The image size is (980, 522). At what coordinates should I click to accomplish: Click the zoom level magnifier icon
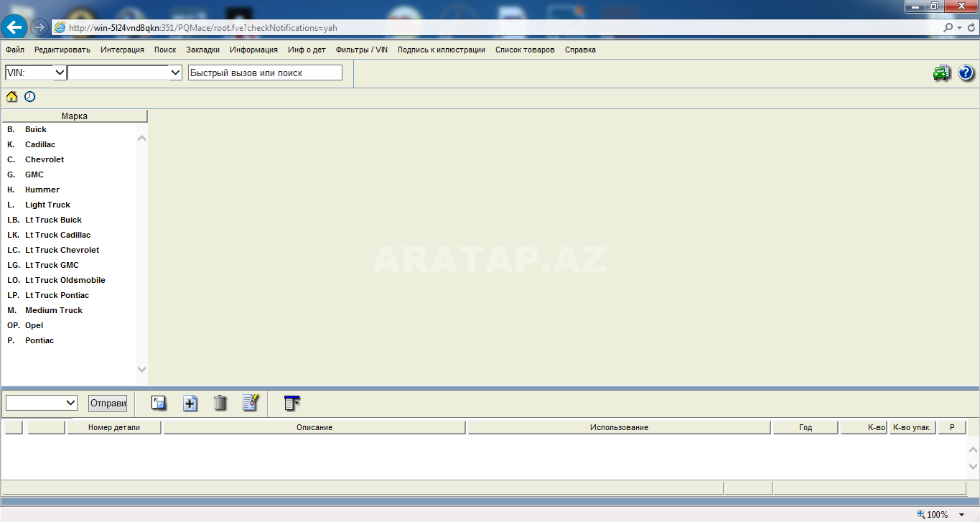(x=921, y=514)
